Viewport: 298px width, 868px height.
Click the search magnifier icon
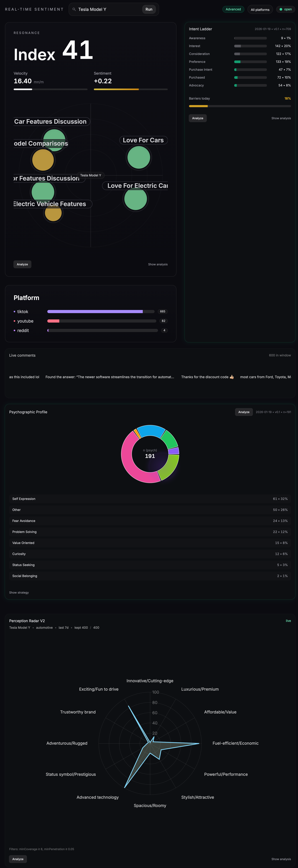tap(74, 9)
